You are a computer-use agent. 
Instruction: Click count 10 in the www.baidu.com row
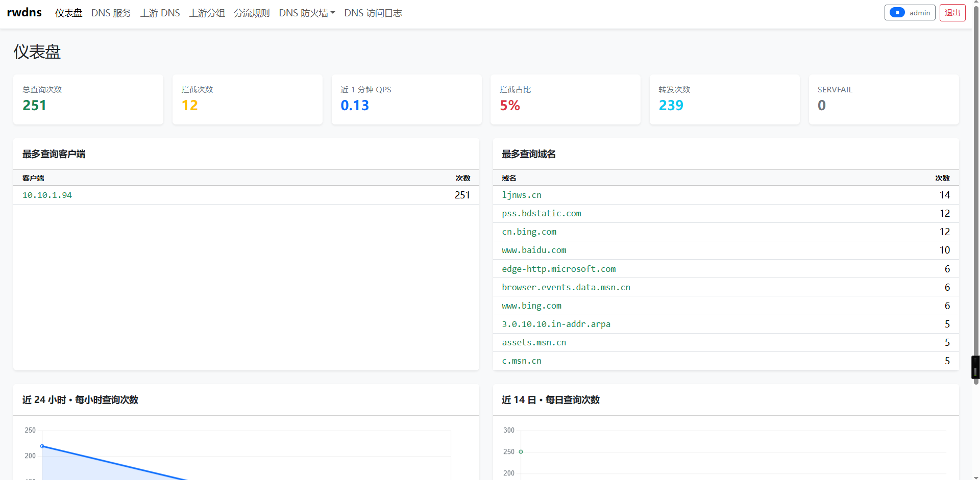945,250
